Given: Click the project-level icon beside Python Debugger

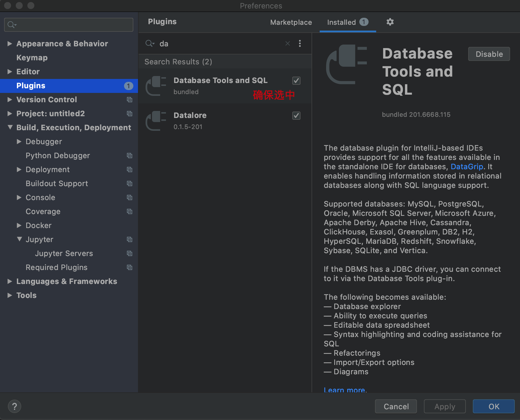Looking at the screenshot, I should pyautogui.click(x=130, y=156).
